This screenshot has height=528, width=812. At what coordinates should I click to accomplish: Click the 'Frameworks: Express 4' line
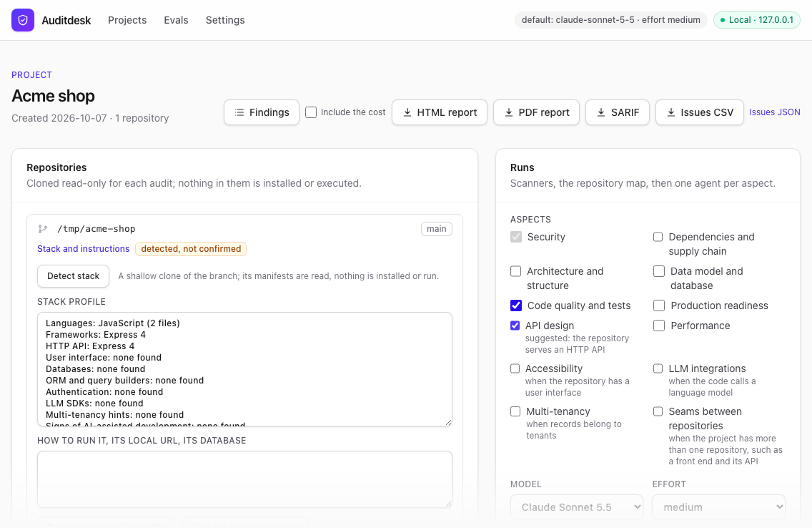(96, 335)
